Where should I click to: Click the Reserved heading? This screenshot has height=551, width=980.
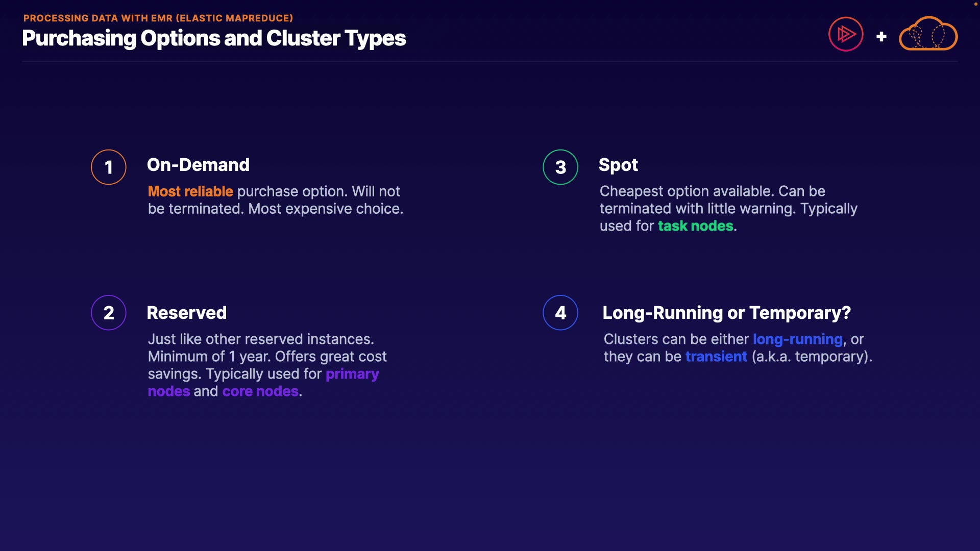pos(186,313)
